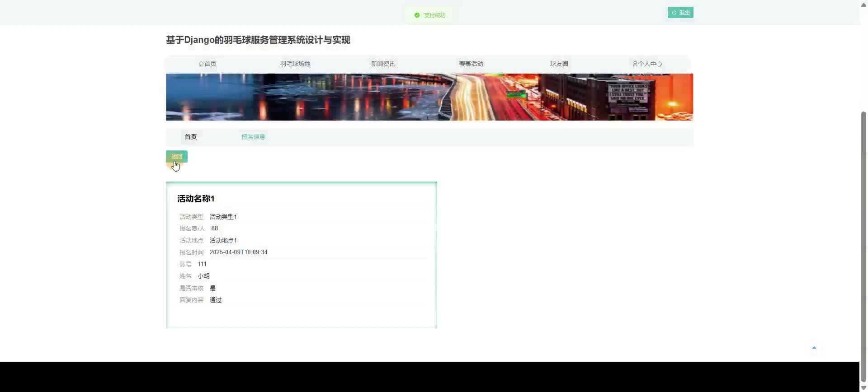Click the green checkmark in the 支付成功 toast

pos(417,15)
